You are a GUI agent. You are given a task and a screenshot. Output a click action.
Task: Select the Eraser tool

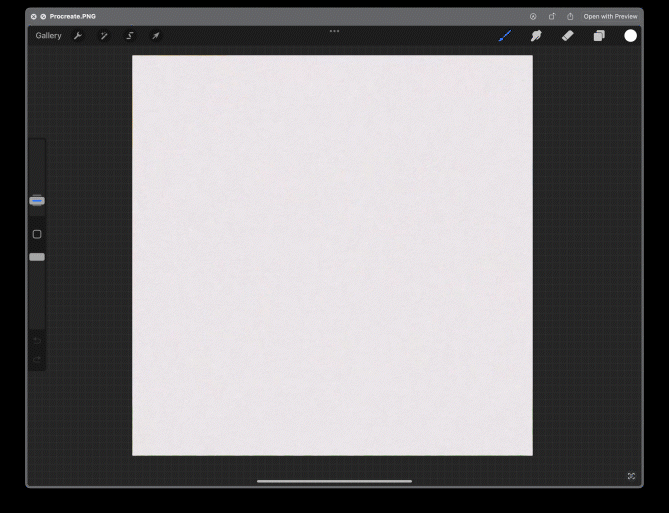(567, 36)
